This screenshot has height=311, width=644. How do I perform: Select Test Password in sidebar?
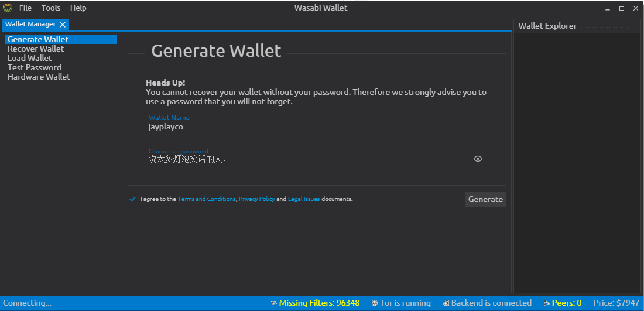pyautogui.click(x=35, y=68)
